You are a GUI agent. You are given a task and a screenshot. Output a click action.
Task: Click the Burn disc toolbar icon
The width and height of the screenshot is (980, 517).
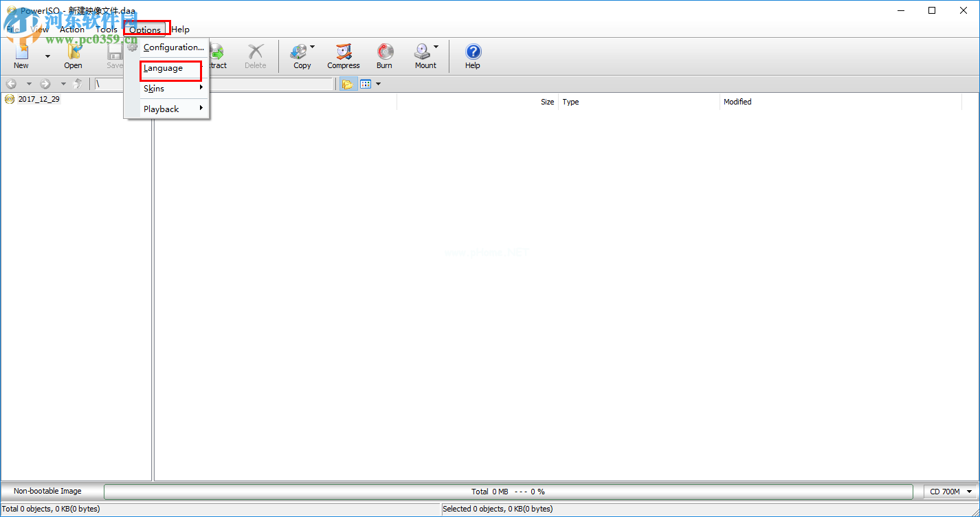385,52
